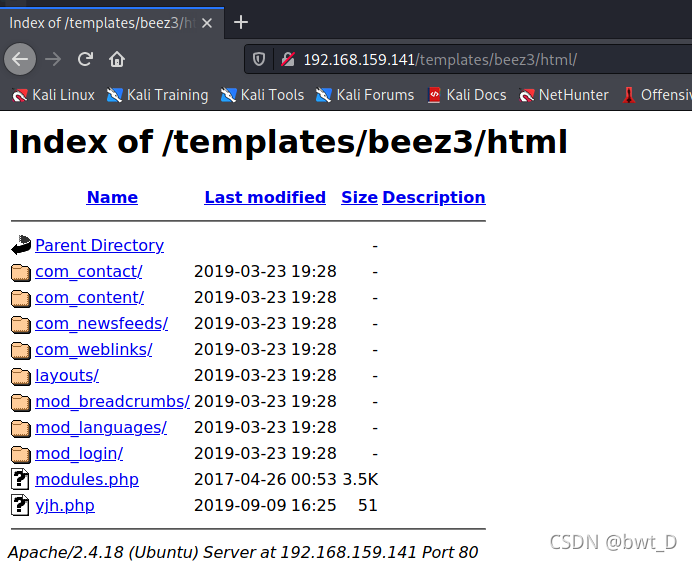Image resolution: width=692 pixels, height=562 pixels.
Task: Open mod_login/ directory link
Action: pos(79,454)
